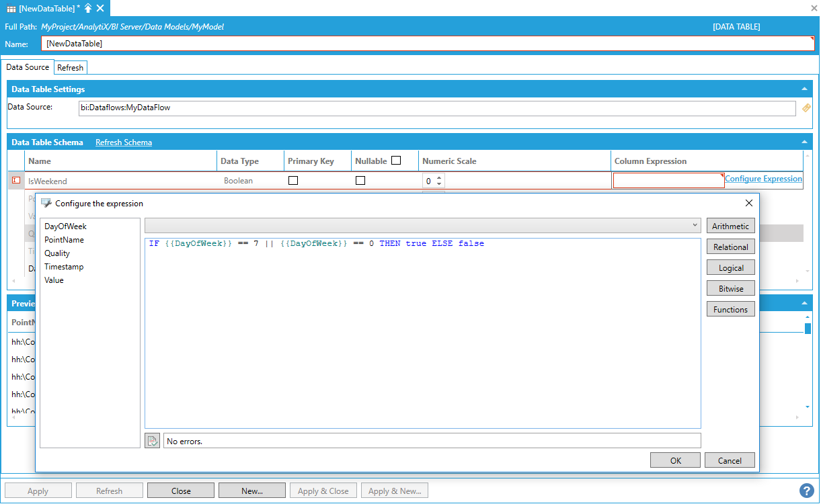
Task: Click the Refresh Schema link
Action: [124, 142]
